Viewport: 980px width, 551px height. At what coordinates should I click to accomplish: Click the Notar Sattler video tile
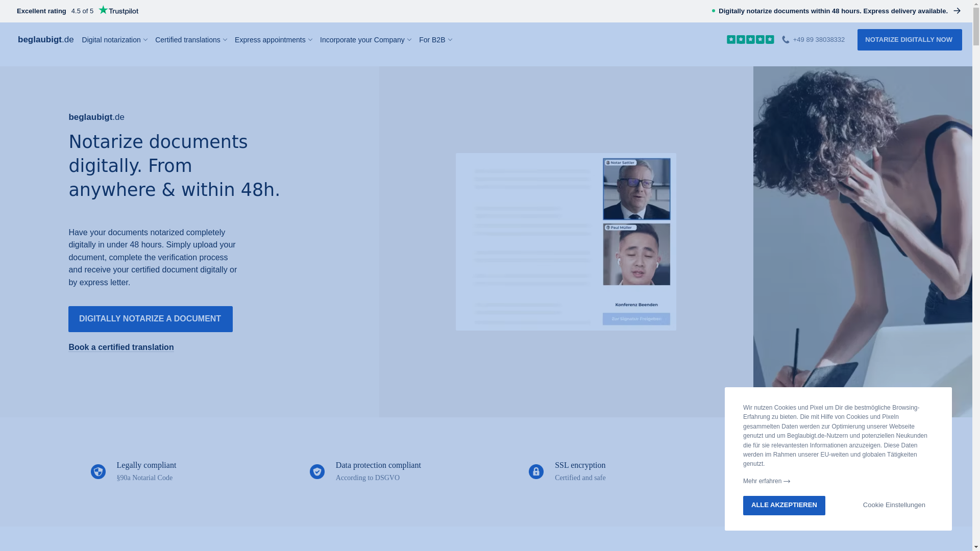point(636,189)
